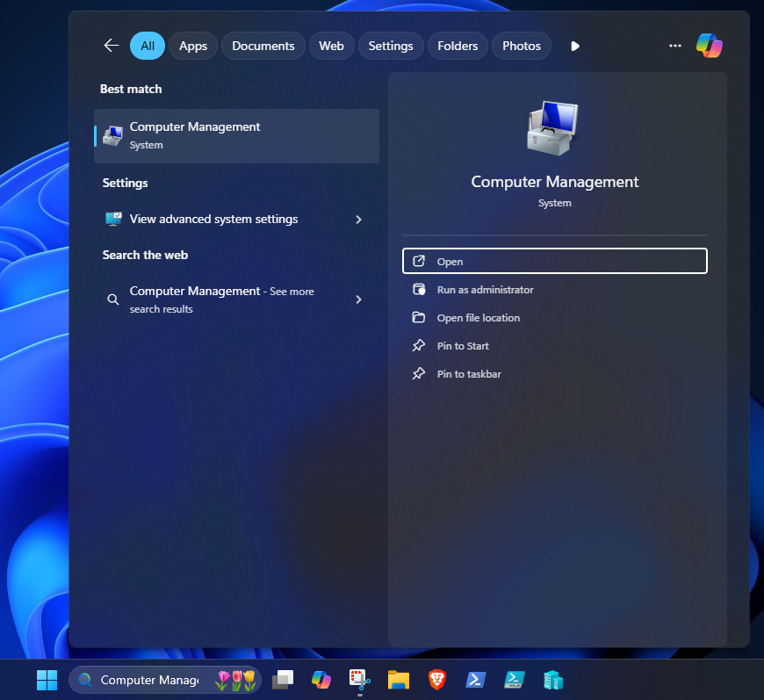This screenshot has height=700, width=764.
Task: Expand more search filters with the arrow
Action: pos(574,46)
